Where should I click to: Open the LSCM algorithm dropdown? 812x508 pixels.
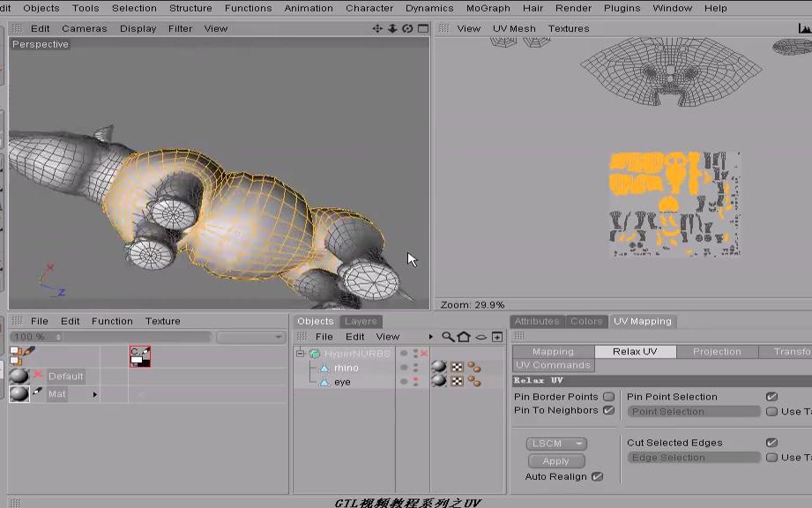coord(555,444)
